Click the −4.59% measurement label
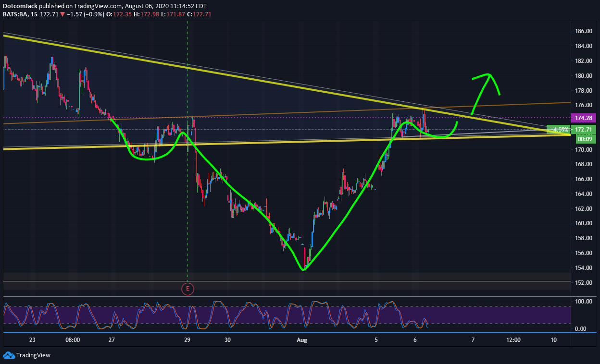This screenshot has width=600, height=364. click(559, 130)
